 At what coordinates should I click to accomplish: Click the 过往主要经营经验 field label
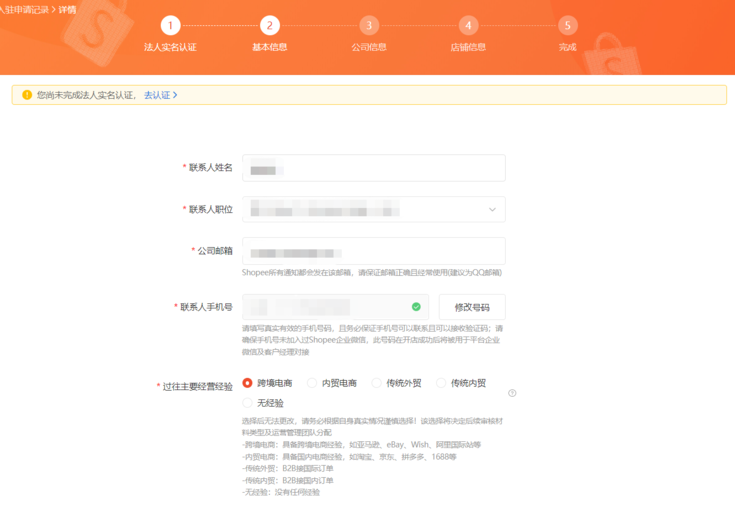(197, 386)
